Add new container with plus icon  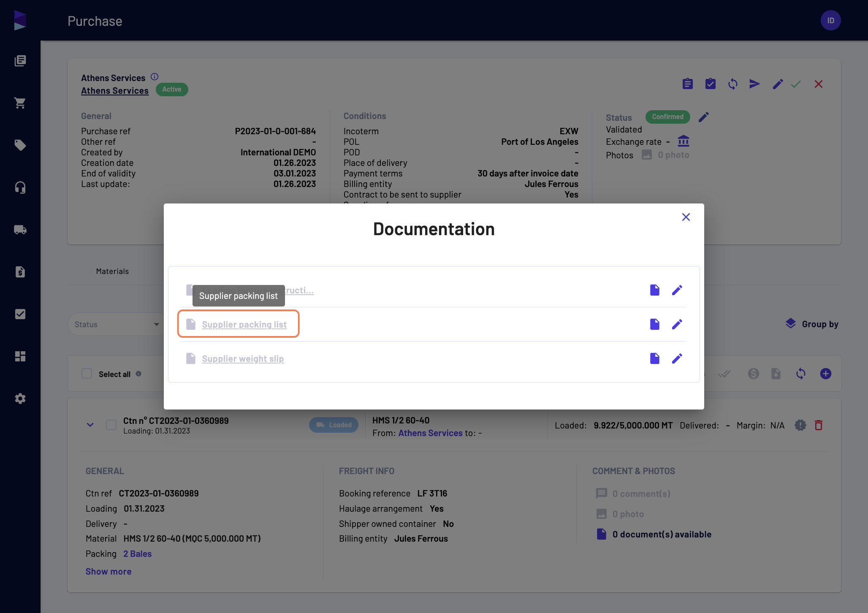(826, 374)
